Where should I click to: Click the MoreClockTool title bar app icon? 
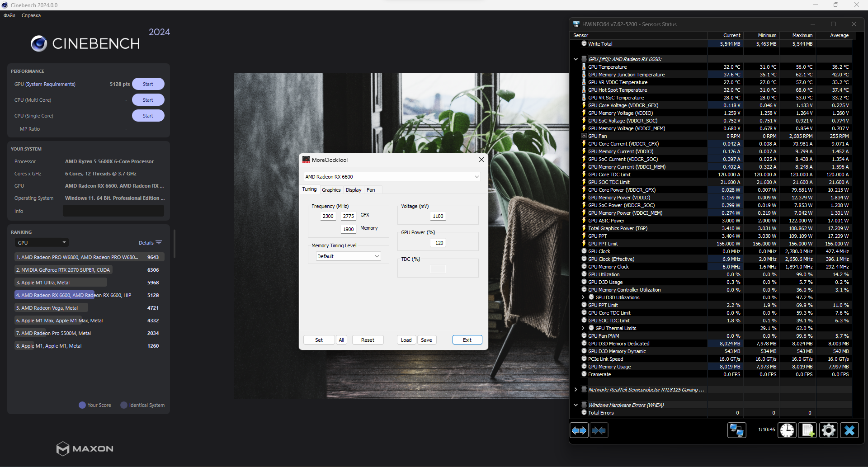click(x=306, y=160)
